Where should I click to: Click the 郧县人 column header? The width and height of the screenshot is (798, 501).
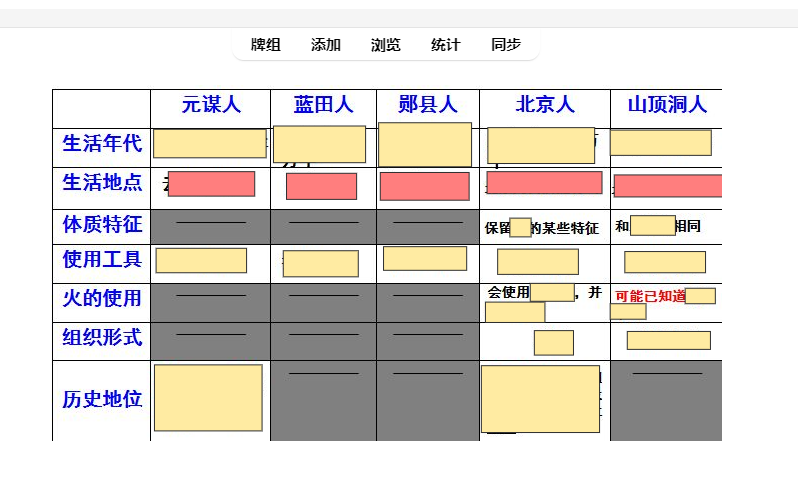click(x=428, y=105)
